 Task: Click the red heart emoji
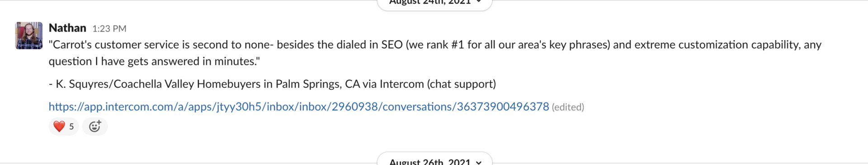(59, 126)
